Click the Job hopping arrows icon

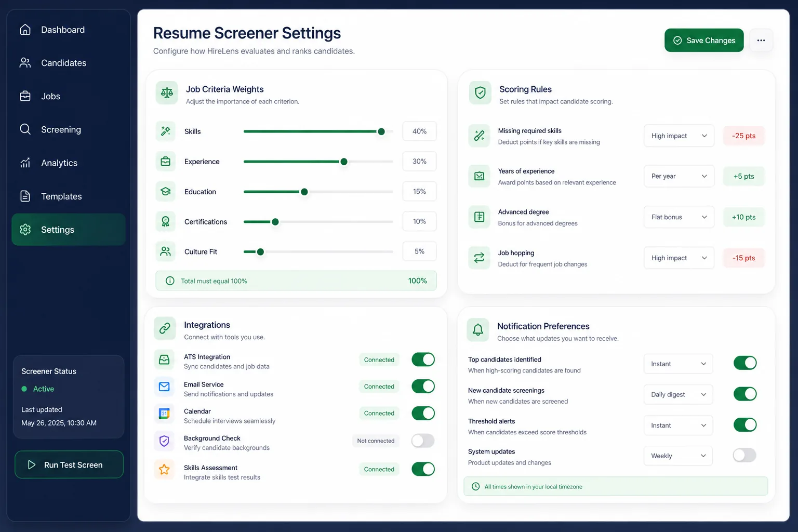coord(479,258)
